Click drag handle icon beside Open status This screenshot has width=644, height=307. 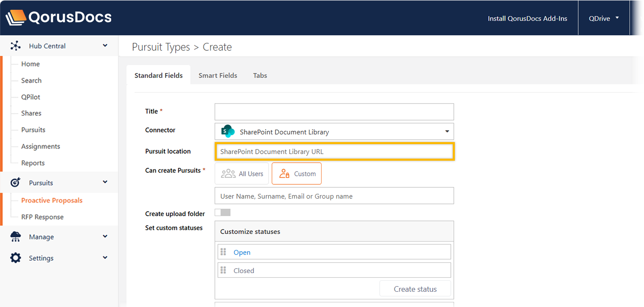(223, 252)
